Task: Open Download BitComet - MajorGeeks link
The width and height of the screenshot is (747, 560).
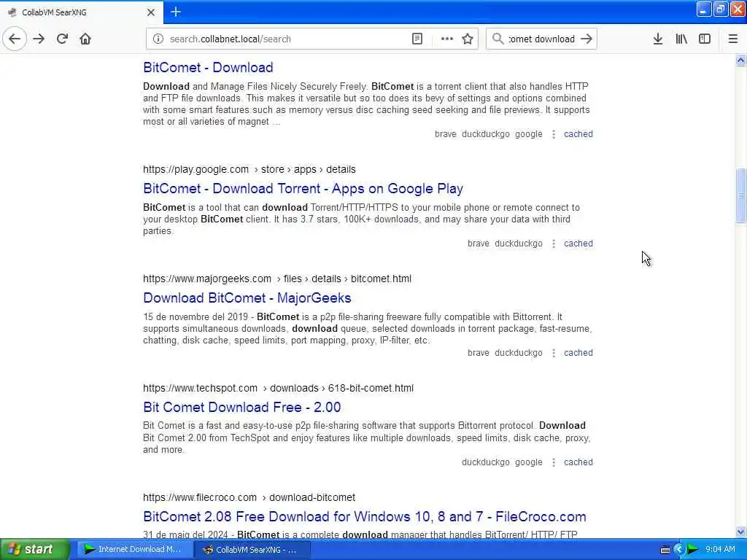Action: point(247,298)
